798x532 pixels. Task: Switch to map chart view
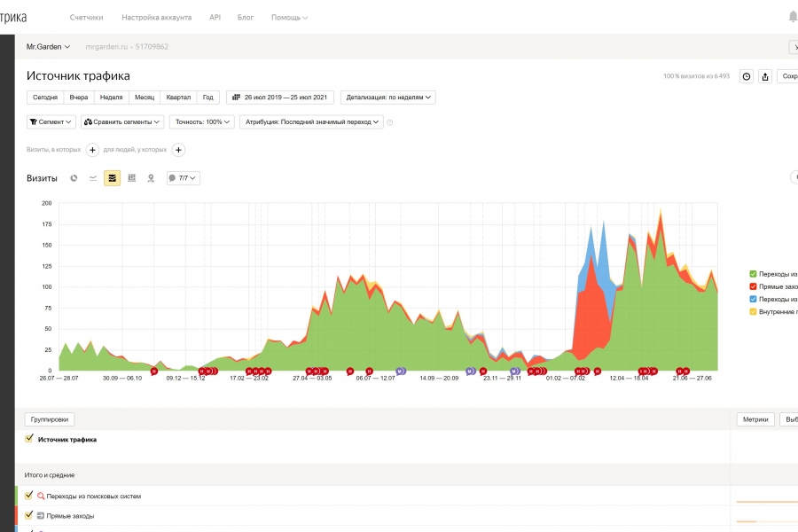tap(151, 178)
